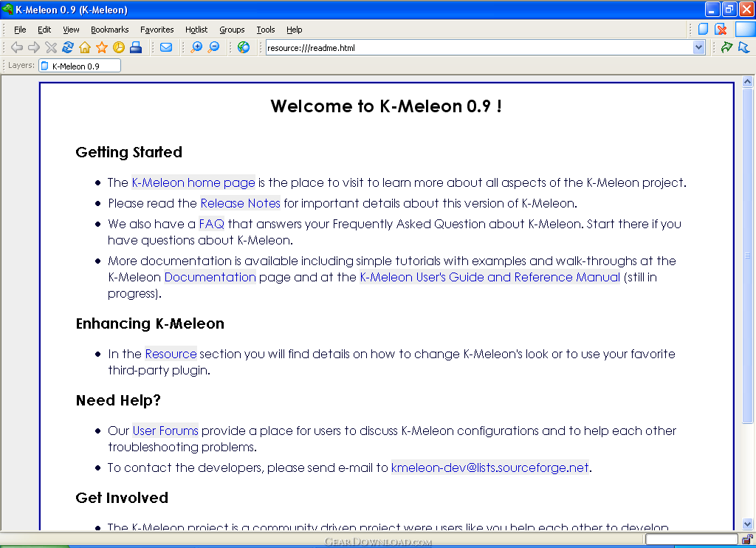This screenshot has height=548, width=756.
Task: Select the K-Meleon 0.9 layer tab
Action: coord(79,66)
